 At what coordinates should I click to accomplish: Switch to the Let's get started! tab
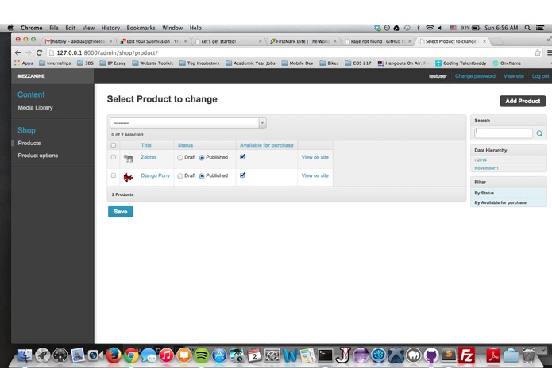coord(228,41)
